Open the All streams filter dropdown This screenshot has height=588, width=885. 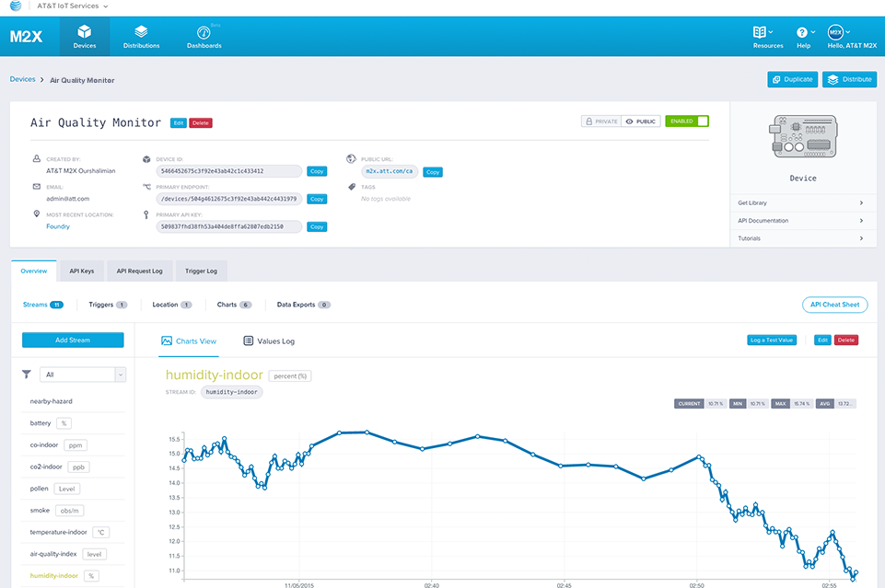pyautogui.click(x=82, y=375)
